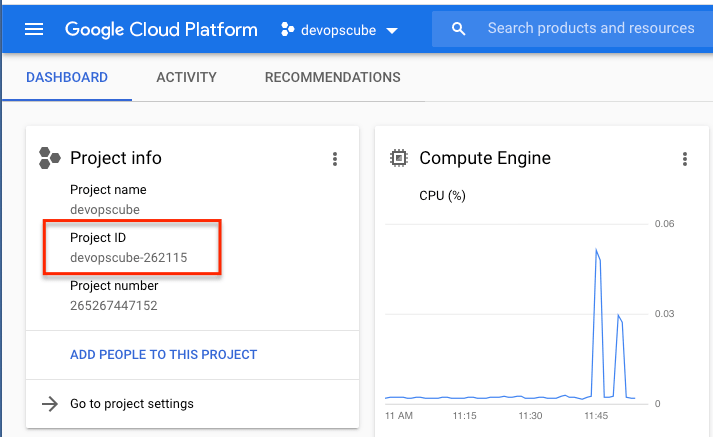The image size is (713, 437).
Task: Click the Compute Engine chip icon
Action: point(399,158)
